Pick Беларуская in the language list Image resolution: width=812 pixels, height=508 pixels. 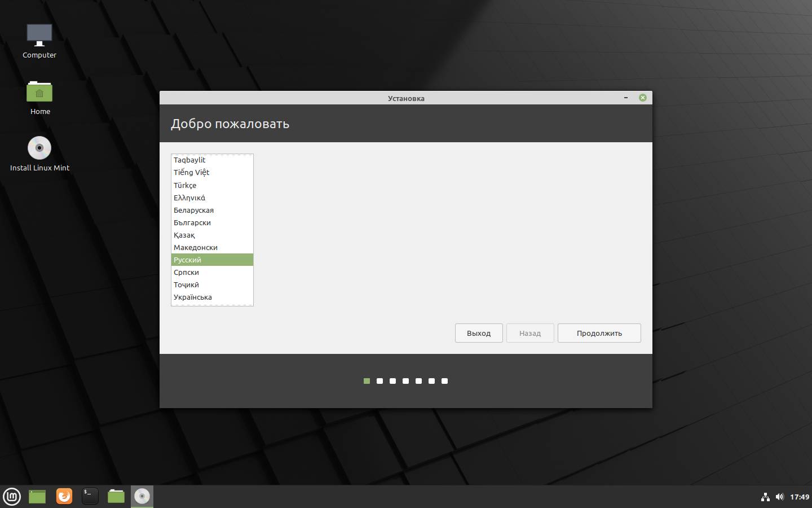click(193, 211)
